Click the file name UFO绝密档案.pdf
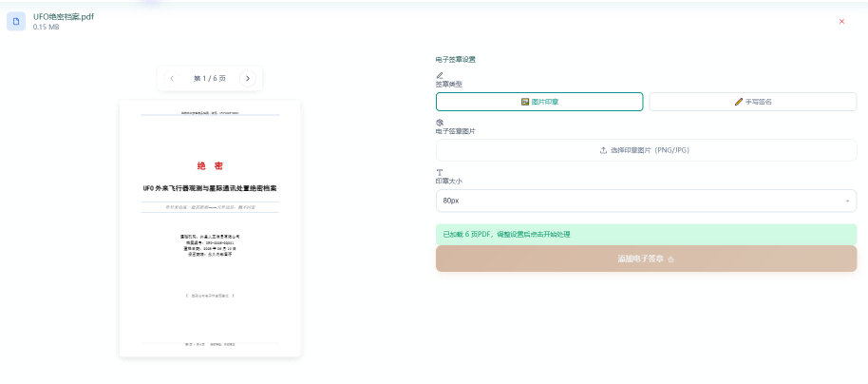 point(64,16)
